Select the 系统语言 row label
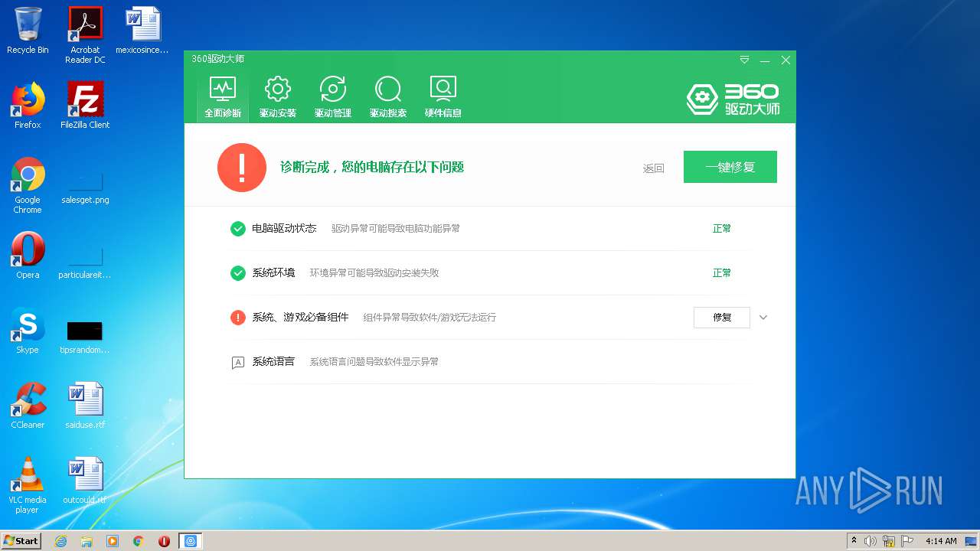Image resolution: width=980 pixels, height=551 pixels. click(273, 361)
